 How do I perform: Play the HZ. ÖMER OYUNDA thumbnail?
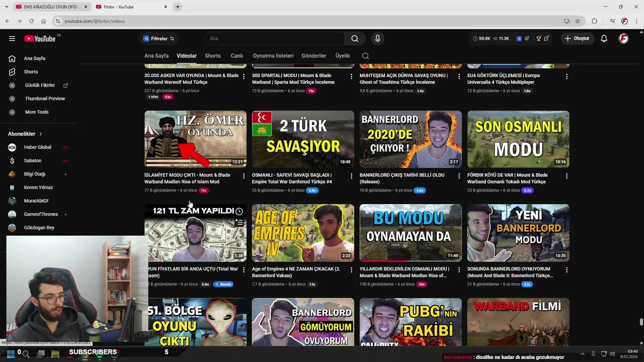pos(195,139)
